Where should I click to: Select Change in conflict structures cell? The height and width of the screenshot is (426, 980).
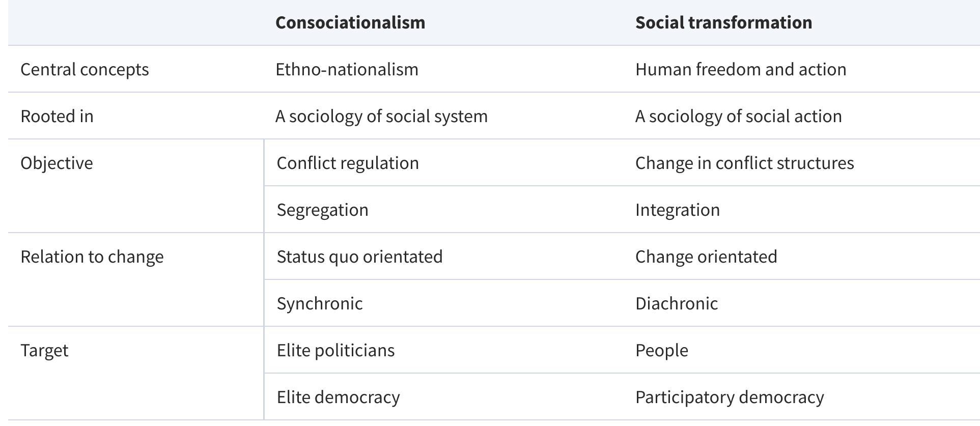point(744,163)
